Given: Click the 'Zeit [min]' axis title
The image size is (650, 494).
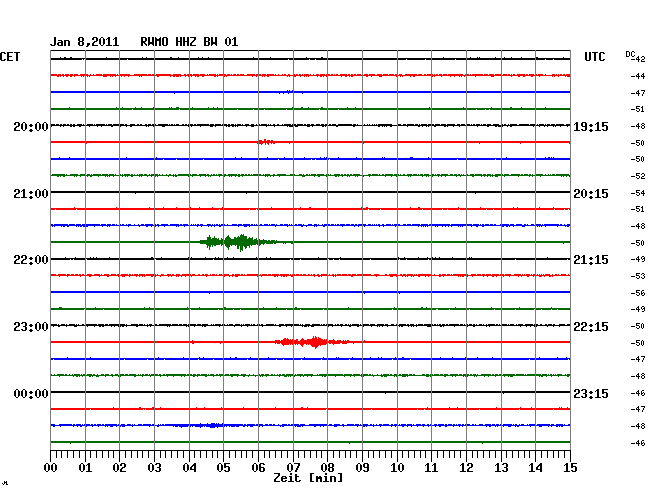Looking at the screenshot, I should (x=308, y=478).
